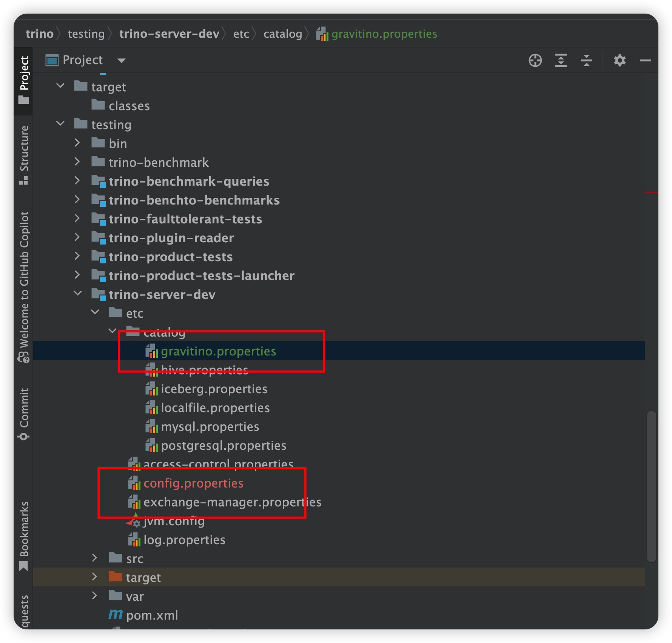Screen dimensions: 672x643
Task: Open the Project view dropdown arrow
Action: click(121, 60)
